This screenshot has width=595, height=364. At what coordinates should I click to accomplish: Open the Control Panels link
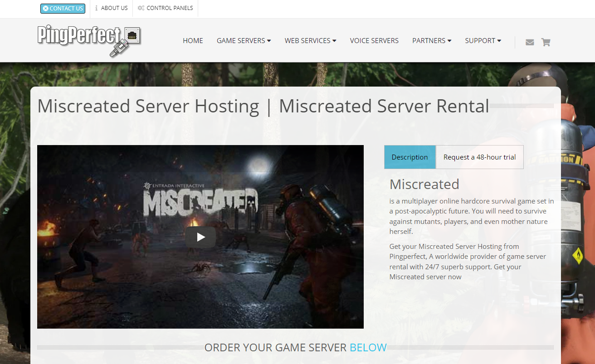click(x=166, y=8)
